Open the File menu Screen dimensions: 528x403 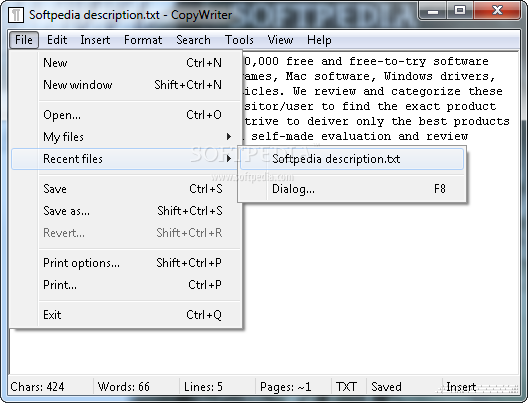click(24, 40)
